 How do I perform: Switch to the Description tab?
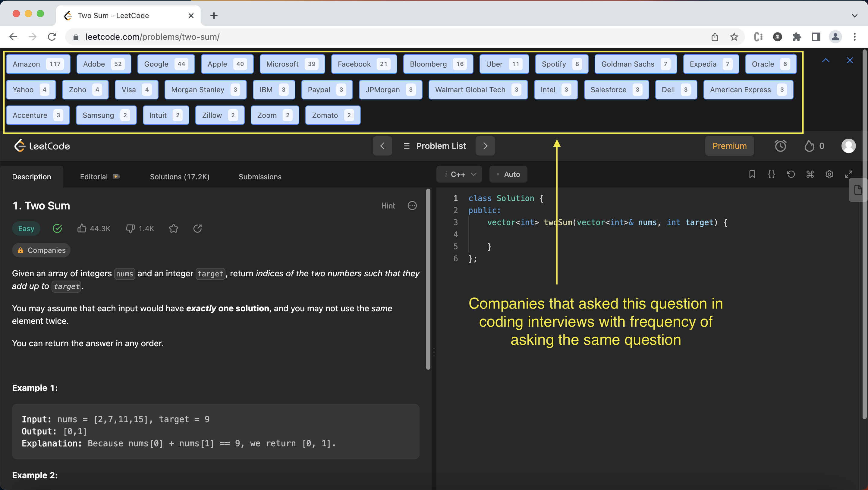32,177
